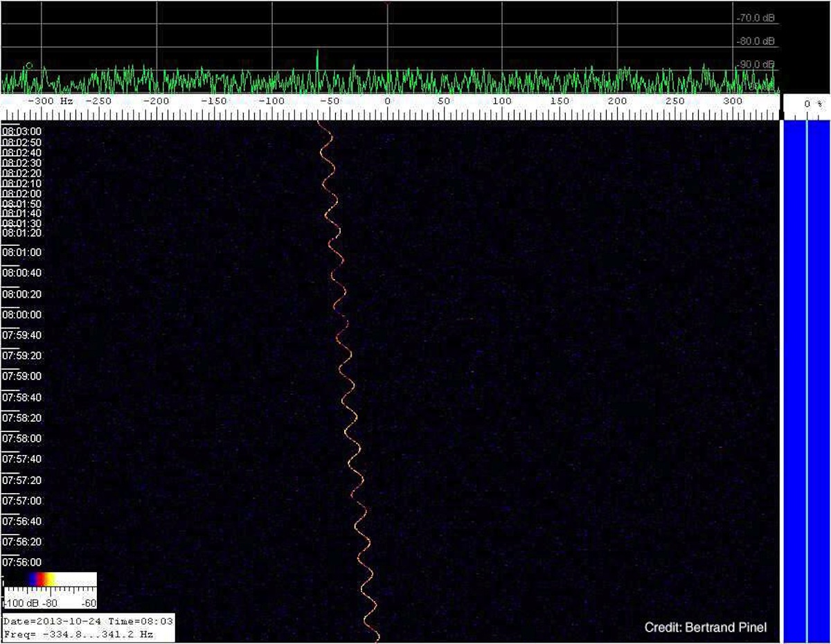Click the tall spectrum peak near -60 Hz

pos(317,60)
